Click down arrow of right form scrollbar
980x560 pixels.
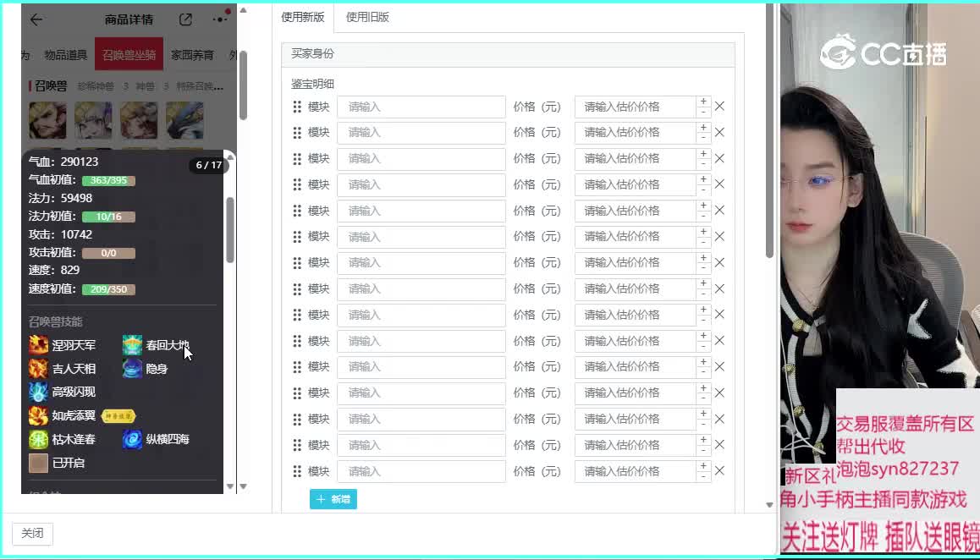(769, 505)
